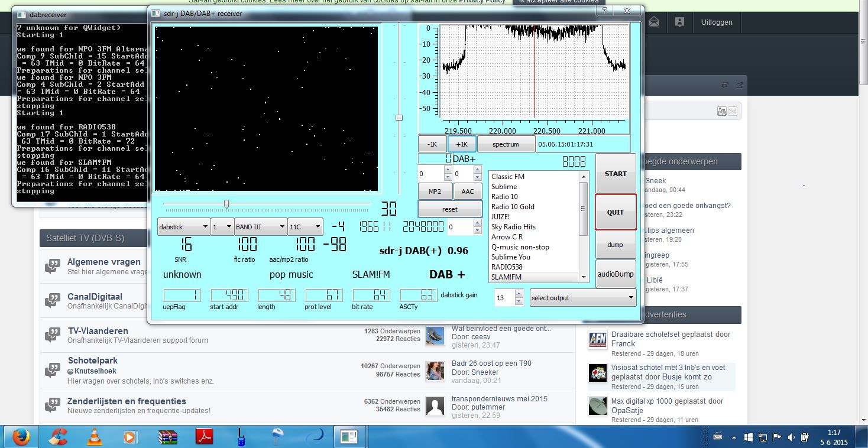Screen dimensions: 868x448
Task: Open the Zenderlijsten forum speech bubble icon
Action: 53,405
